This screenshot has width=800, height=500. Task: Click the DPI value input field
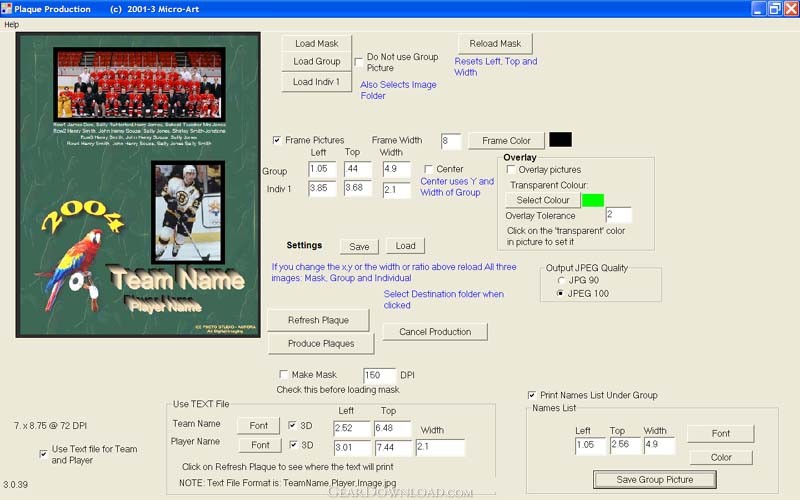coord(379,375)
